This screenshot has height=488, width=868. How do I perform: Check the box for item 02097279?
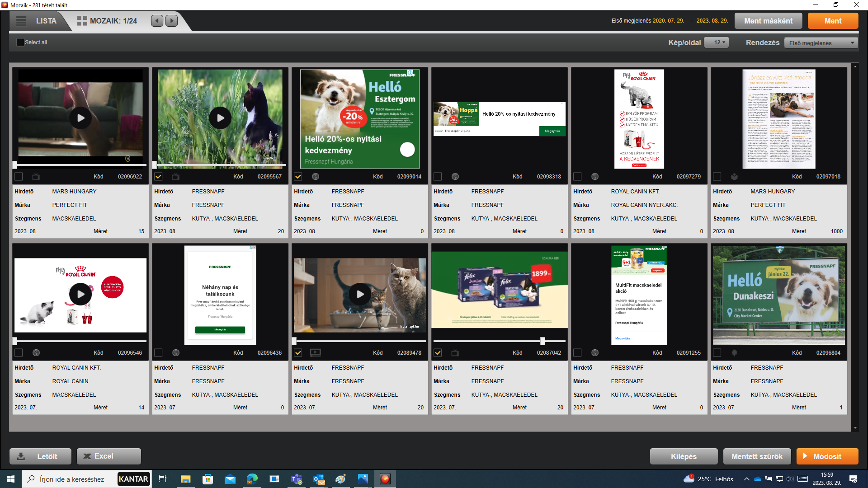(577, 177)
